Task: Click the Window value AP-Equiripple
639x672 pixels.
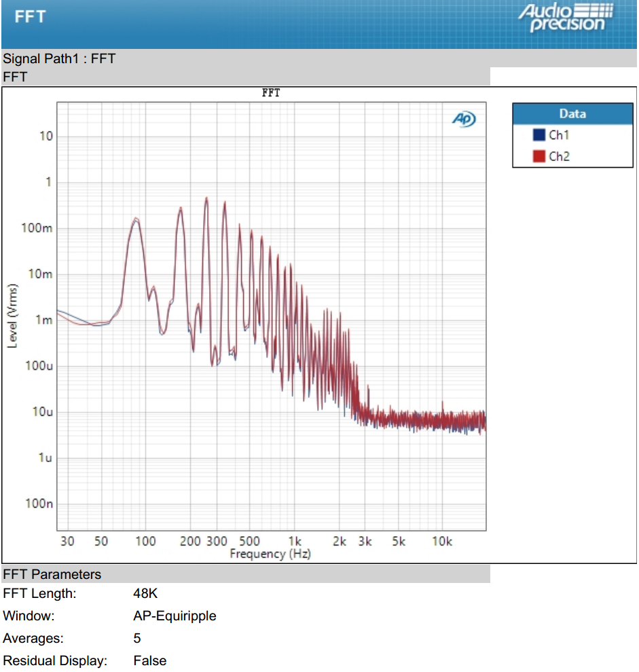Action: [x=175, y=616]
